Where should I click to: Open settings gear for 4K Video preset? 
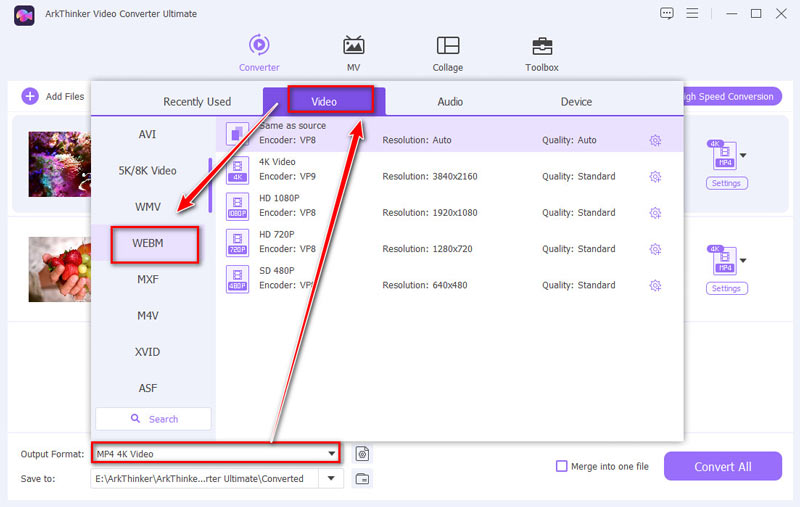click(x=655, y=176)
